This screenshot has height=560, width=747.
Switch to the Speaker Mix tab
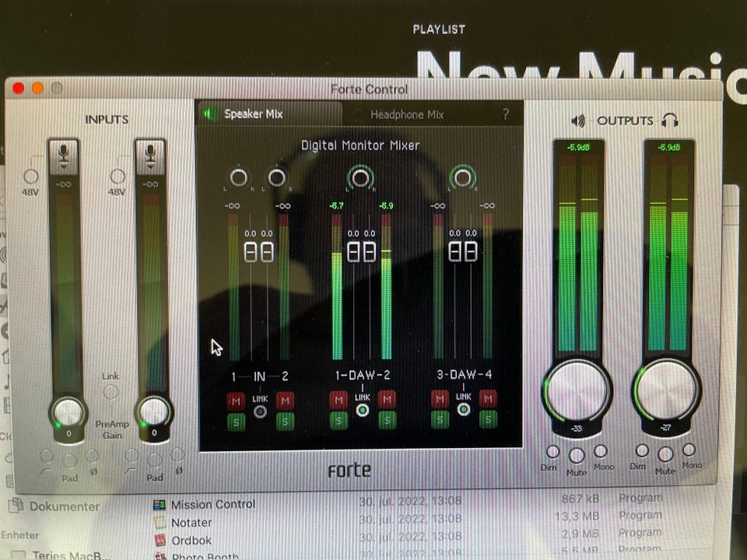pyautogui.click(x=270, y=114)
